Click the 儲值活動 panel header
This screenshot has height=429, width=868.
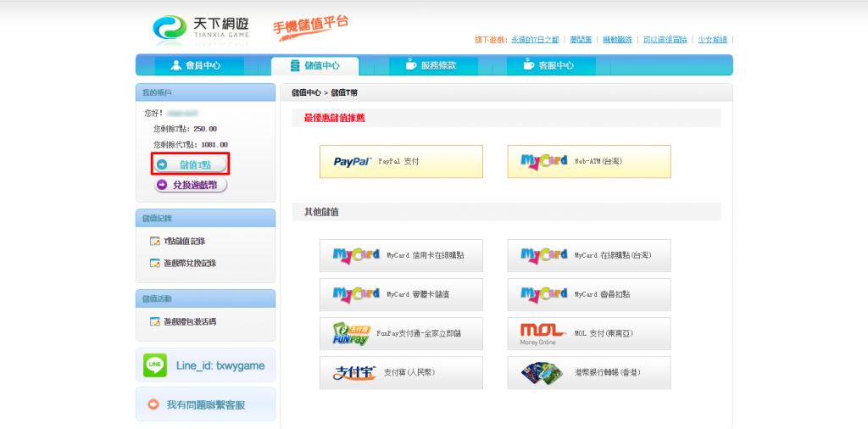(x=205, y=298)
